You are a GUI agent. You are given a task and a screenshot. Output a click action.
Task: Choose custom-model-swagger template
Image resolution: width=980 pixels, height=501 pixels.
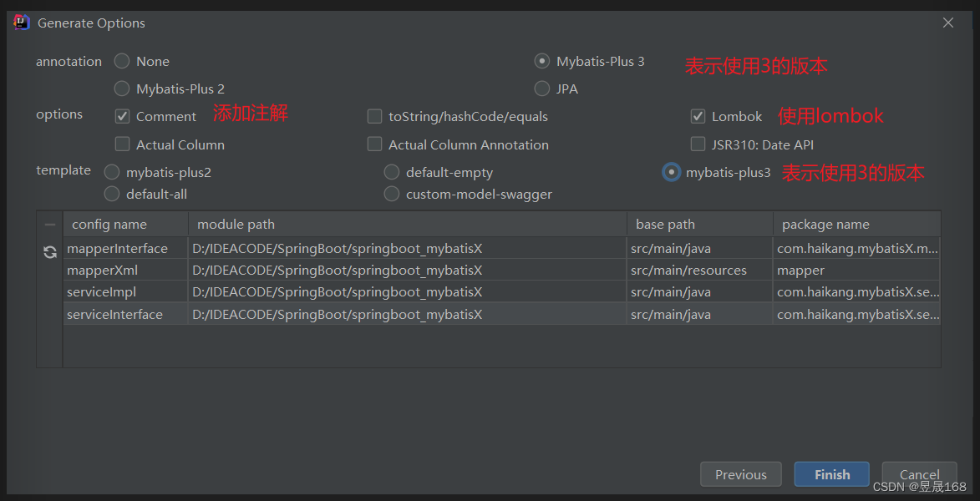click(392, 195)
